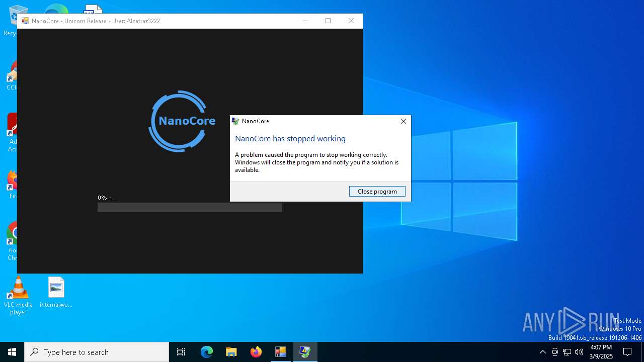This screenshot has width=644, height=362.
Task: Select the active crash dialog taskbar icon
Action: click(x=305, y=352)
